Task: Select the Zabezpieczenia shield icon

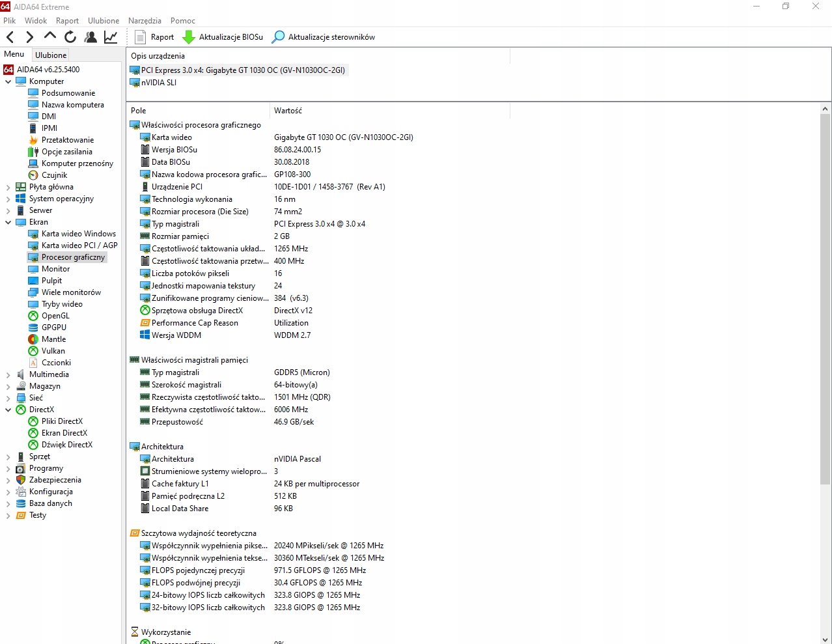Action: coord(21,480)
